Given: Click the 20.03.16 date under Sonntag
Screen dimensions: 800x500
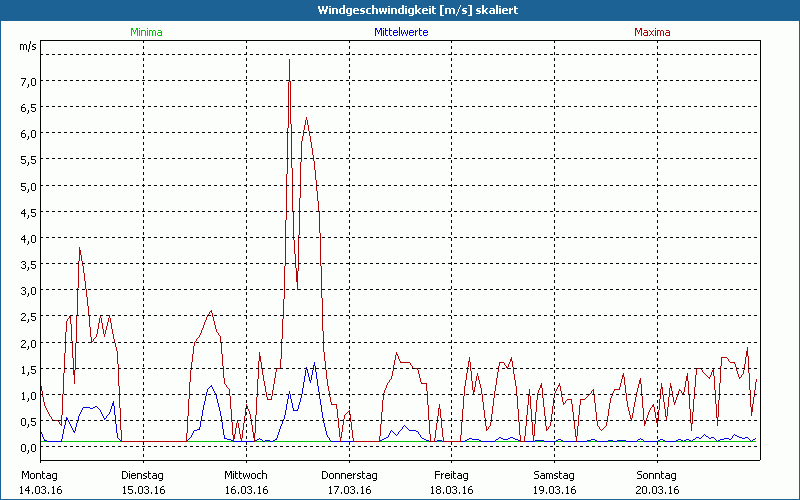Looking at the screenshot, I should click(x=656, y=490).
